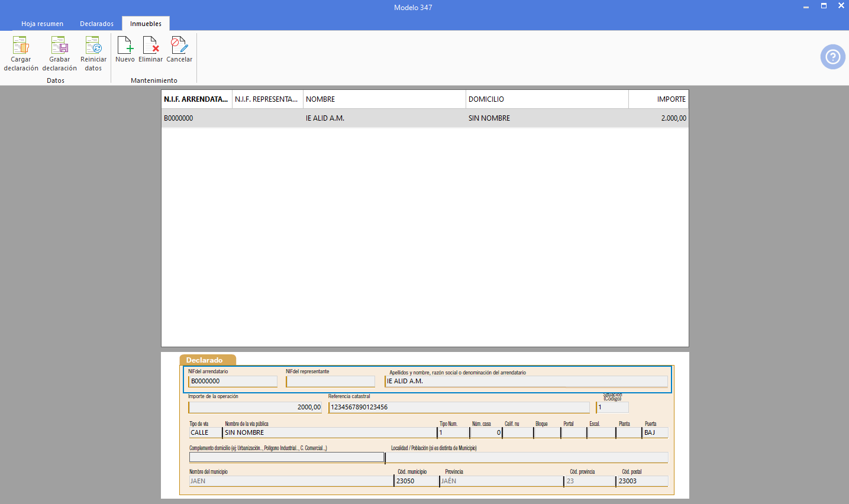The image size is (849, 504).
Task: Click the Cód. provincia field
Action: click(590, 482)
